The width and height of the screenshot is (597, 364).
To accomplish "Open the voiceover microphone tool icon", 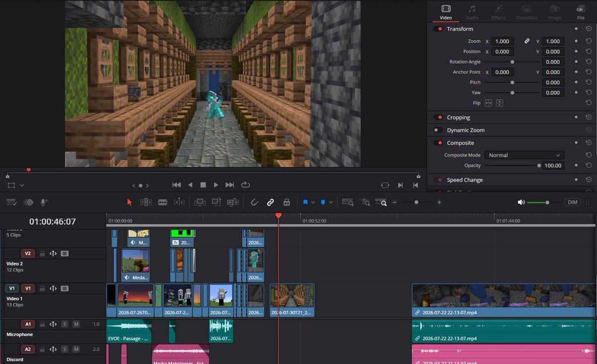I will (x=44, y=202).
